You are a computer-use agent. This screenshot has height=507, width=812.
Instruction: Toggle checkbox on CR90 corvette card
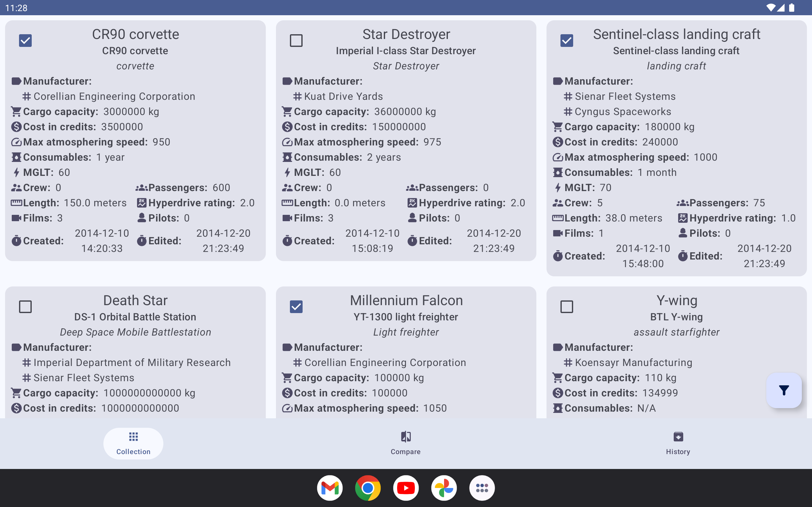[25, 40]
